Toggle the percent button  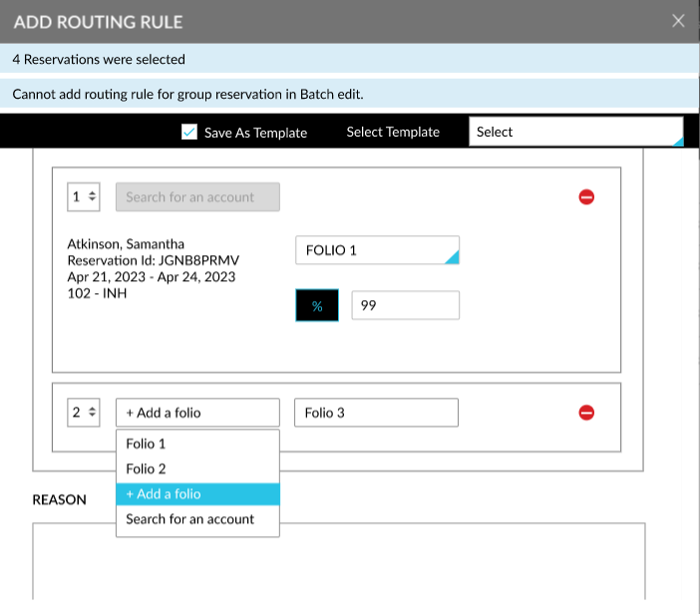317,305
